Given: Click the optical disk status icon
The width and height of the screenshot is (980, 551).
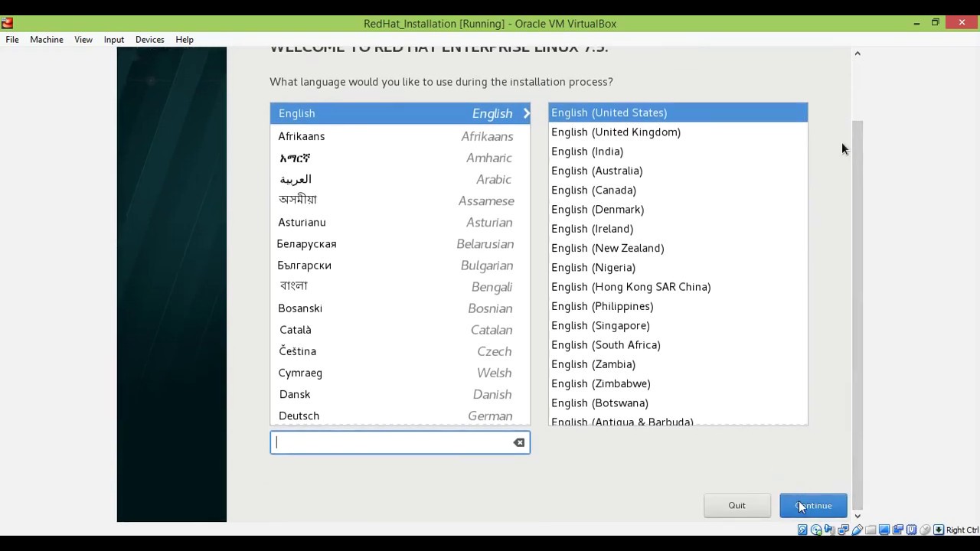Looking at the screenshot, I should (816, 530).
